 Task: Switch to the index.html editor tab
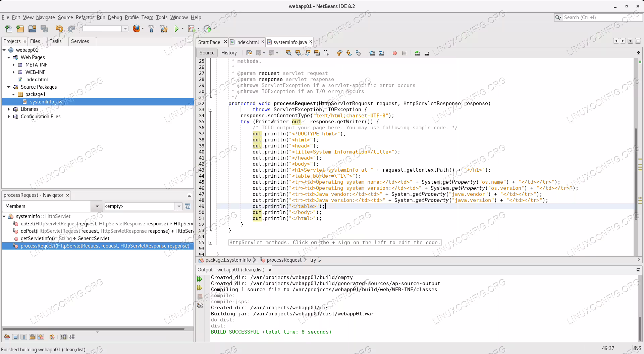[247, 42]
